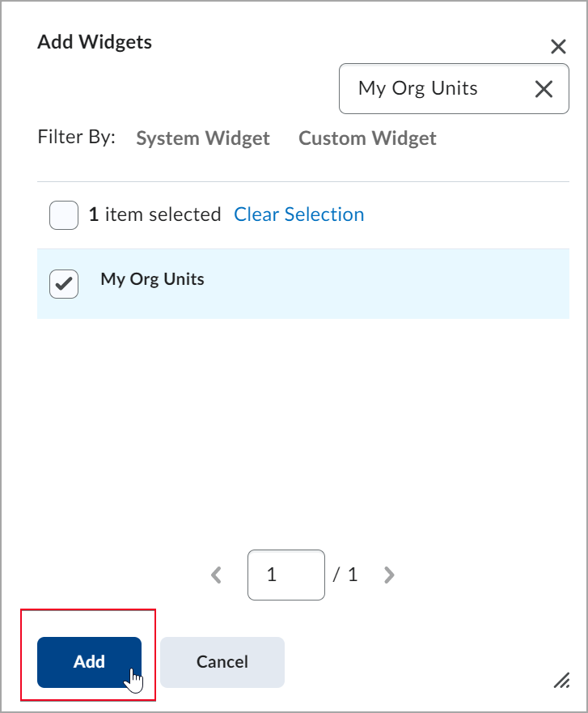Screen dimensions: 588x713
Task: Go to the next page chevron
Action: click(x=389, y=575)
